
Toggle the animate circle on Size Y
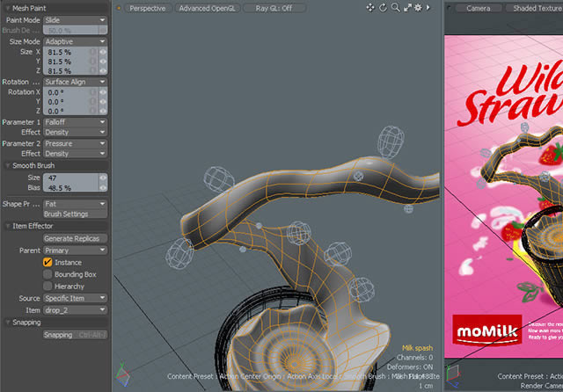93,62
